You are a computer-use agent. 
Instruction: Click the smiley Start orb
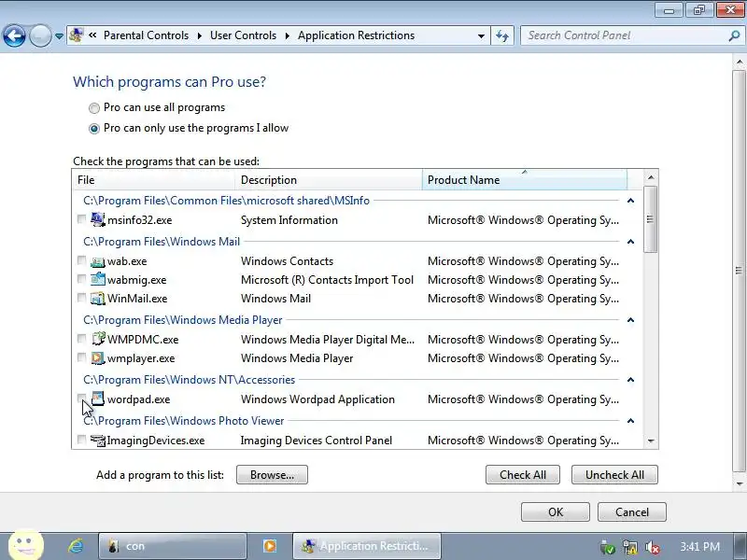click(26, 545)
